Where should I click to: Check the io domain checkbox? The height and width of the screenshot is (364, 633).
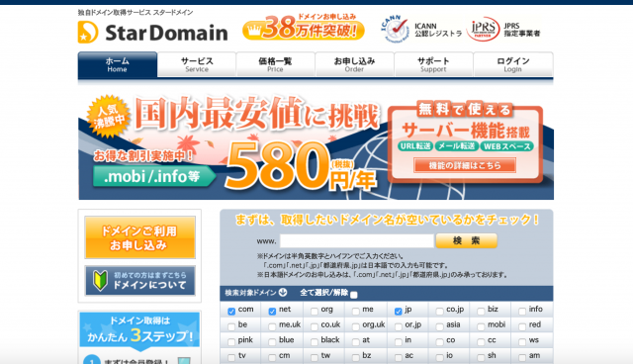click(x=439, y=357)
